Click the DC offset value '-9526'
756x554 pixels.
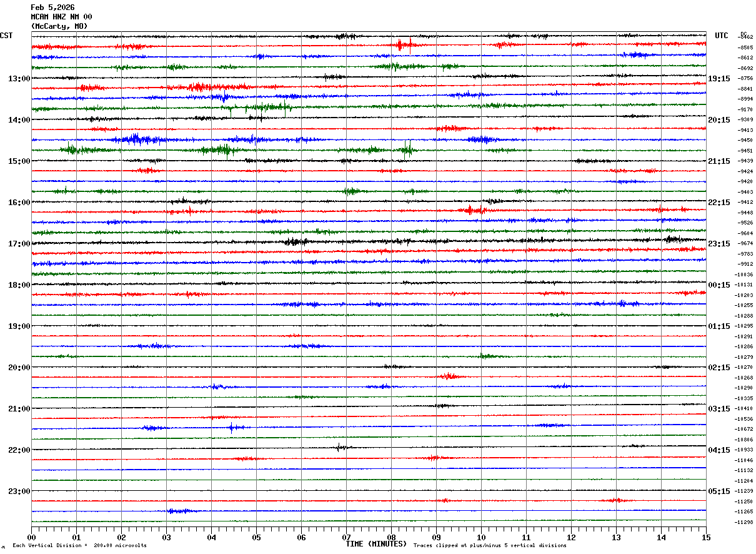pyautogui.click(x=745, y=223)
